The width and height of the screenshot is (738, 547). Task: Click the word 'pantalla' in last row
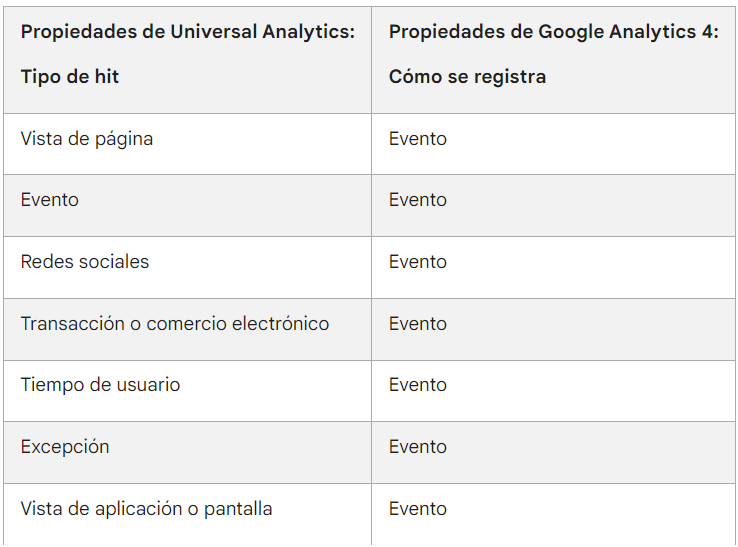(x=238, y=509)
